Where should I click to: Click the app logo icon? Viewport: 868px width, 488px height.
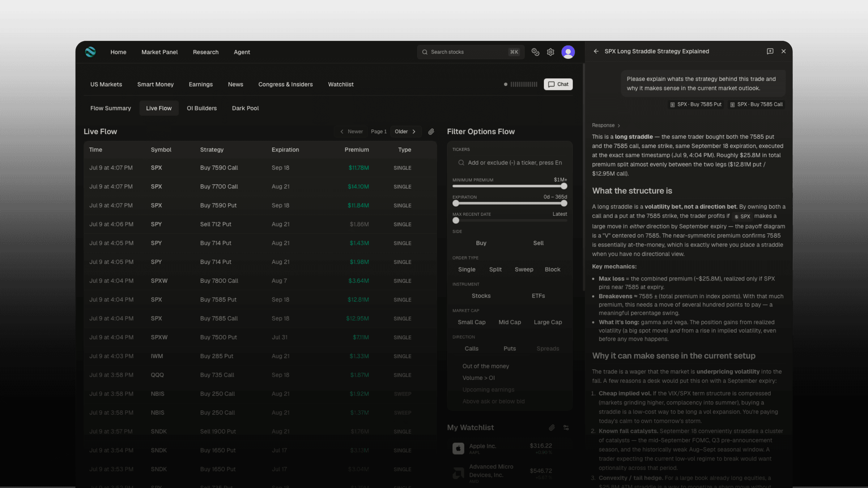pos(90,52)
